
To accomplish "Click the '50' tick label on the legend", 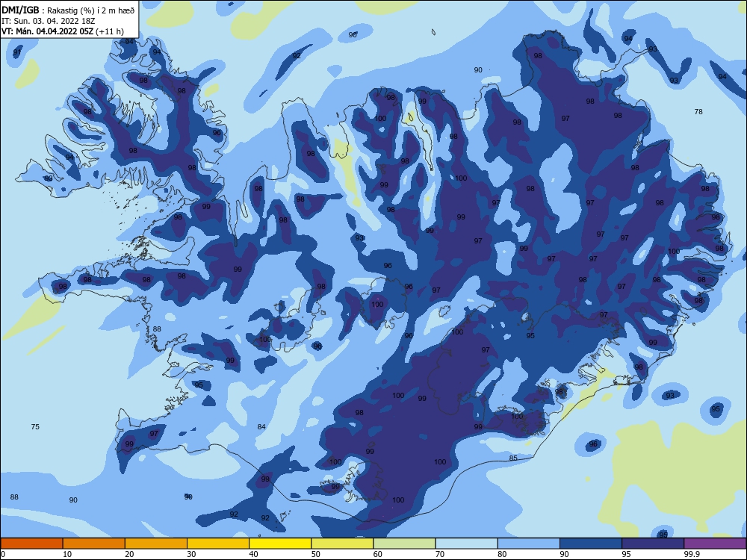I will [315, 554].
